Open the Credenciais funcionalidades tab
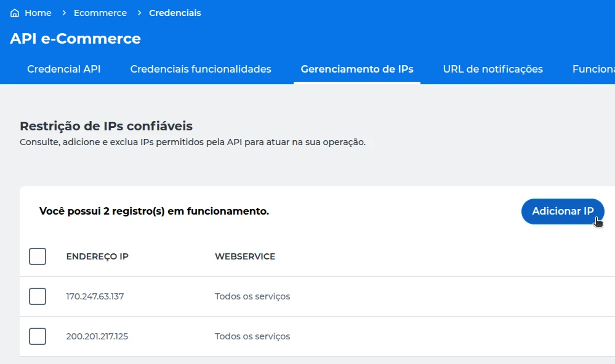The height and width of the screenshot is (364, 615). click(200, 69)
